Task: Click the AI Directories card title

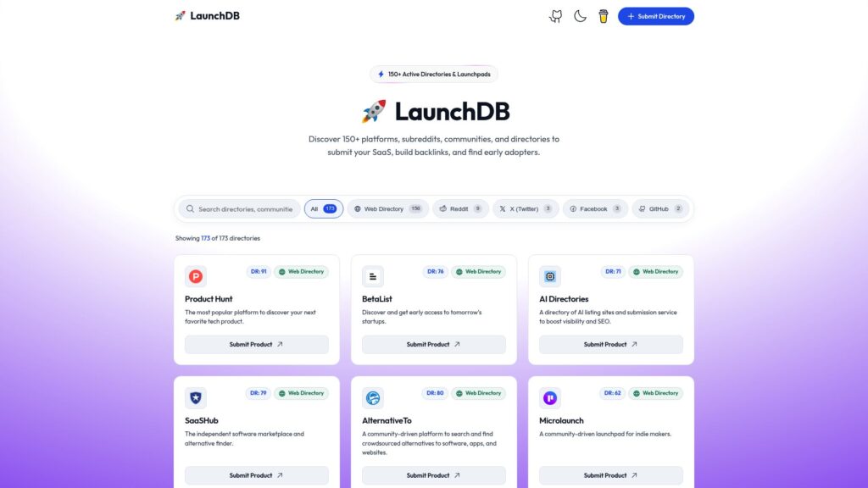Action: [564, 299]
